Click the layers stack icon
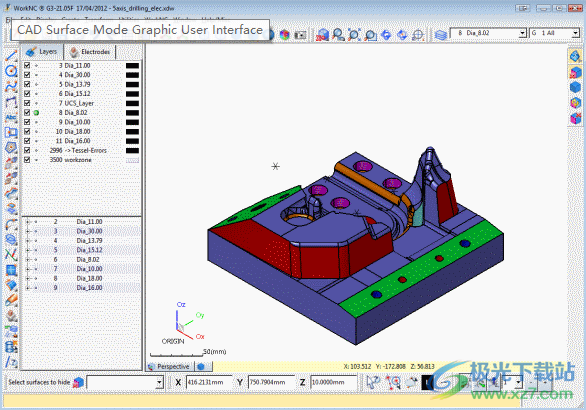Image resolution: width=586 pixels, height=410 pixels. pos(441,35)
